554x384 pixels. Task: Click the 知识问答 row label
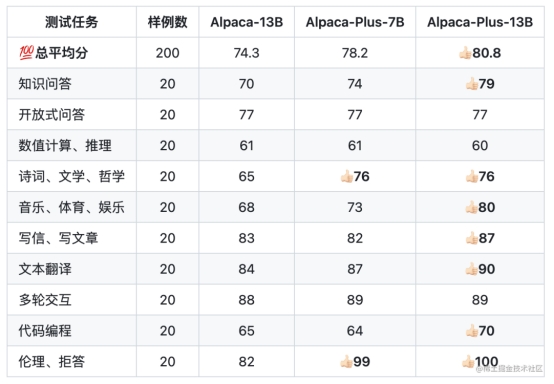[x=45, y=84]
